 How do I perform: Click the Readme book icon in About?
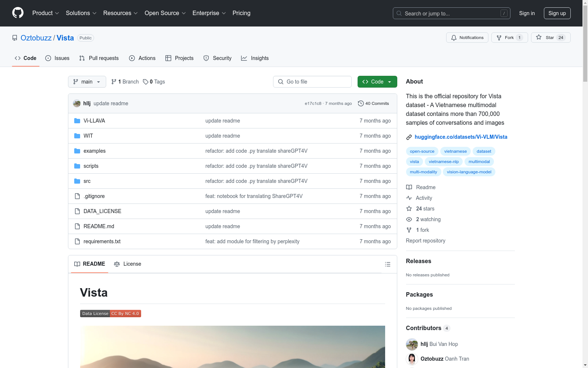click(x=409, y=187)
